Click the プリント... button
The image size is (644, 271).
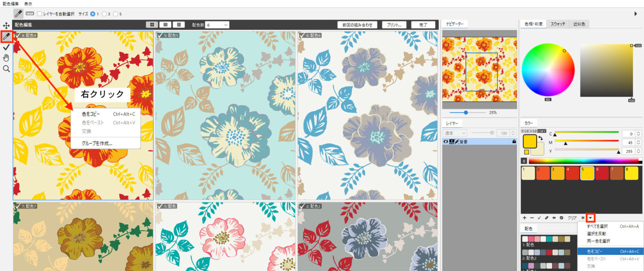394,25
